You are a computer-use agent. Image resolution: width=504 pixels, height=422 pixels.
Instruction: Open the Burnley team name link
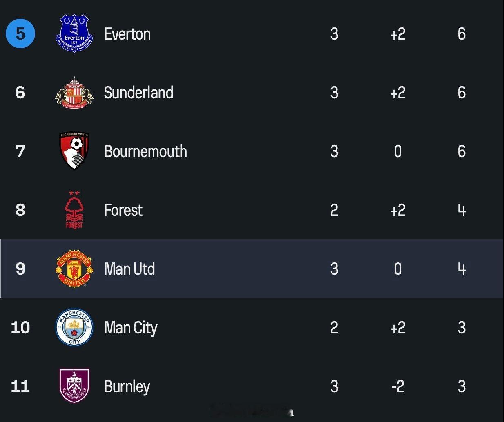tap(127, 386)
